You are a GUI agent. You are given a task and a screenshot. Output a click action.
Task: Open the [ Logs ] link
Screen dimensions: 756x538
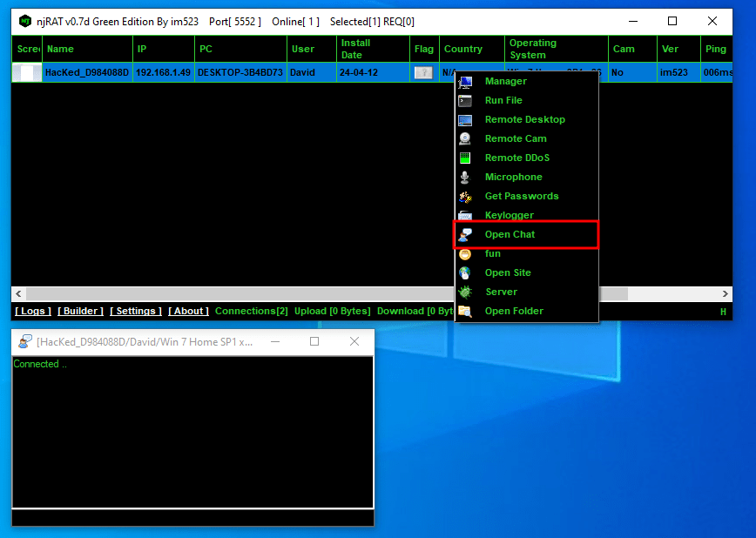[x=33, y=311]
